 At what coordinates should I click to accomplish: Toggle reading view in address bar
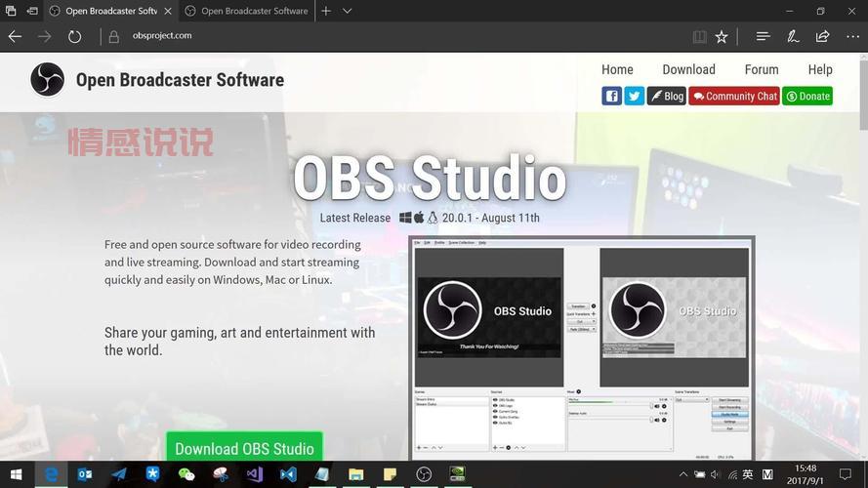point(699,36)
